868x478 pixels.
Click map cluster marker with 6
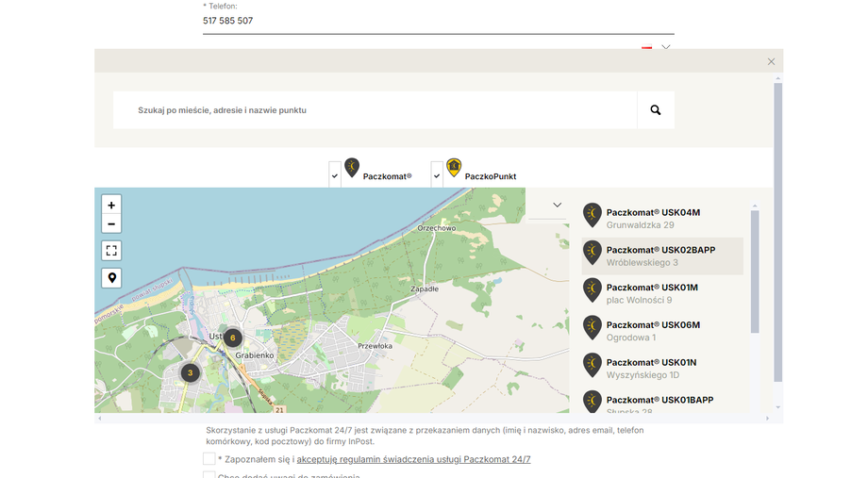232,338
